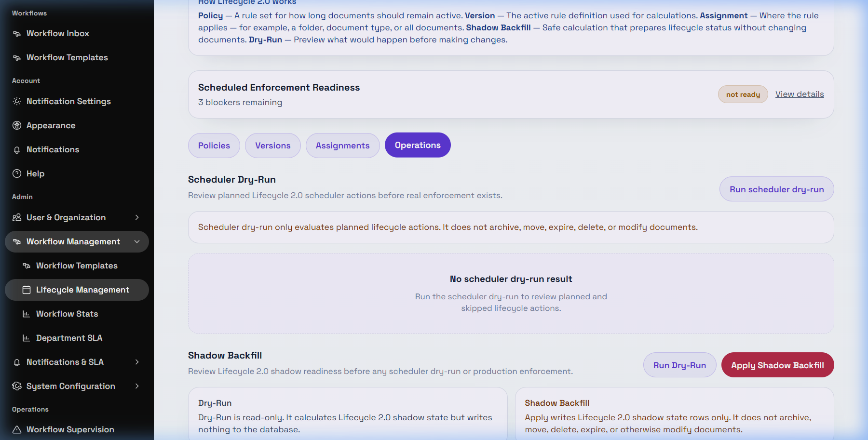Switch to the Versions tab

click(x=273, y=146)
